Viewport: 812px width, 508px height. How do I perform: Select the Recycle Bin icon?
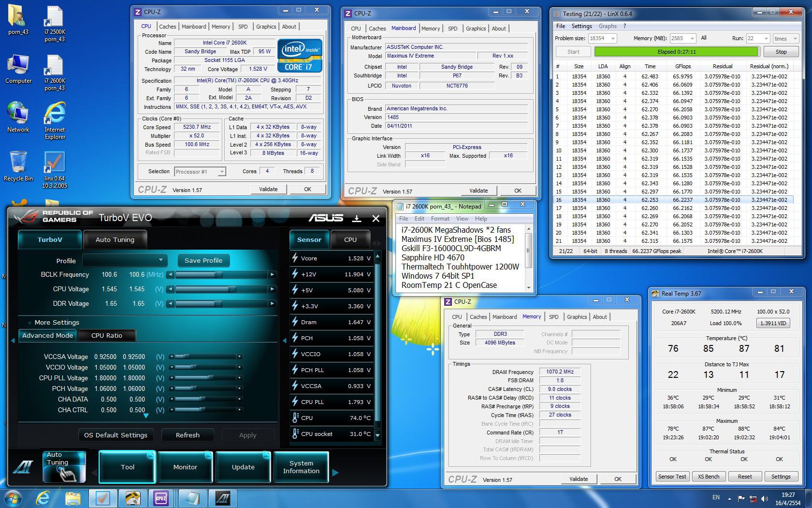(18, 166)
